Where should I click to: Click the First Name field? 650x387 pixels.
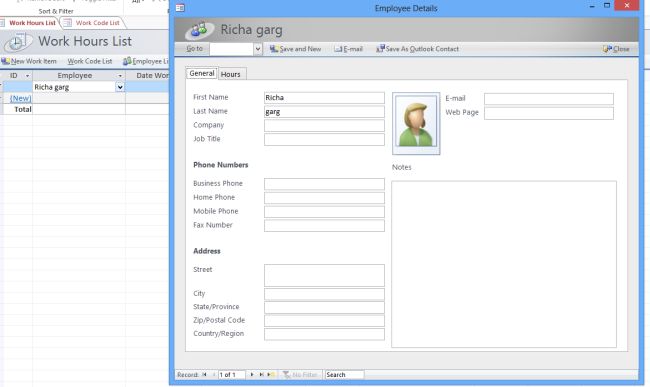click(324, 98)
